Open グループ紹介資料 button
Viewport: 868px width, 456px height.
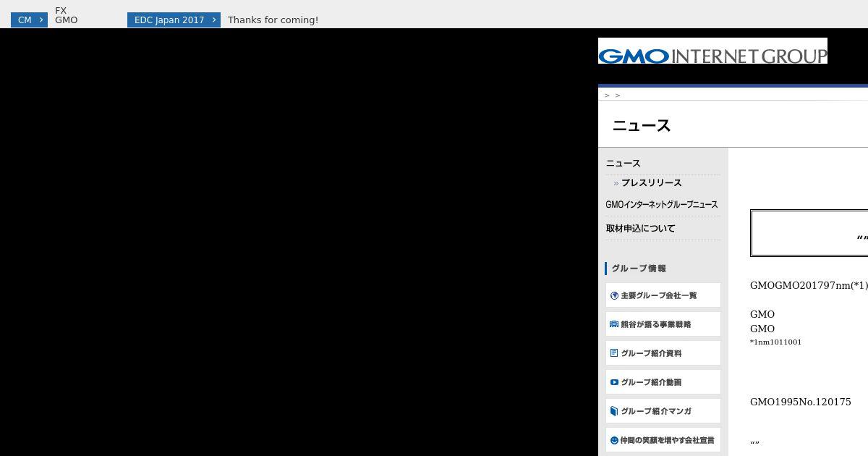663,353
